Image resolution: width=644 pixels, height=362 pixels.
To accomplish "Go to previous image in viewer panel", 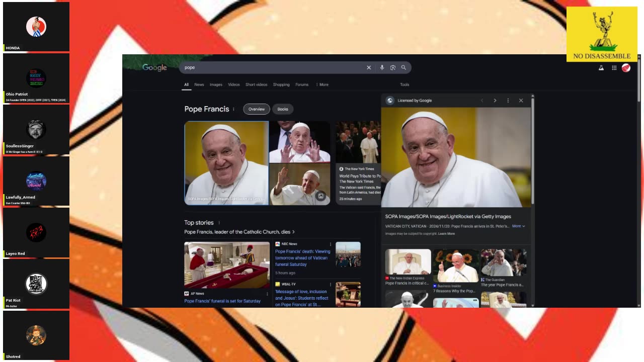I will tap(482, 101).
